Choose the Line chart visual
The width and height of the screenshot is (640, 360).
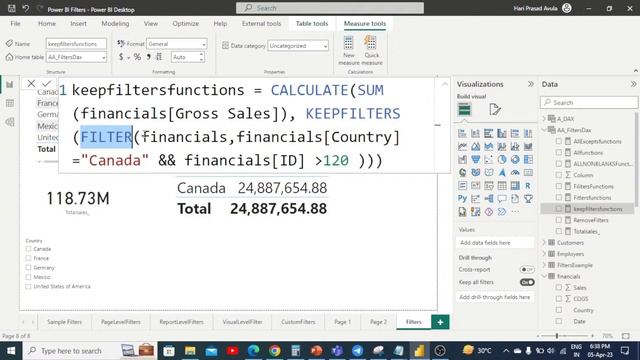[x=462, y=147]
